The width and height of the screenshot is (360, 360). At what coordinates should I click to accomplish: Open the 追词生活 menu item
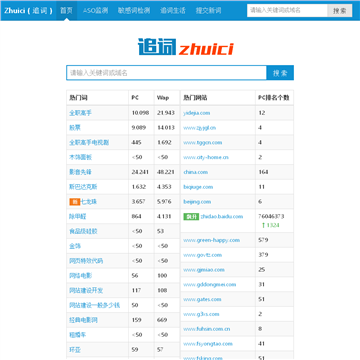(x=173, y=10)
